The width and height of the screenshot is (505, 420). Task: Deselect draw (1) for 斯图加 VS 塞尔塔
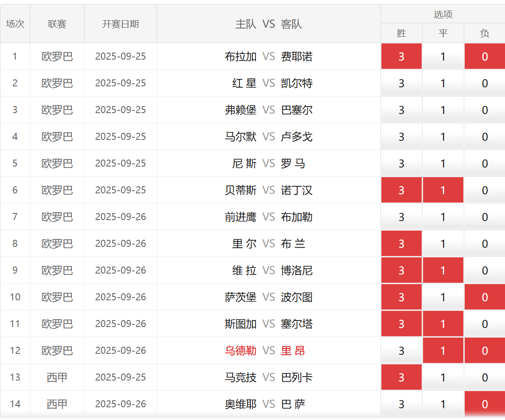pyautogui.click(x=443, y=324)
